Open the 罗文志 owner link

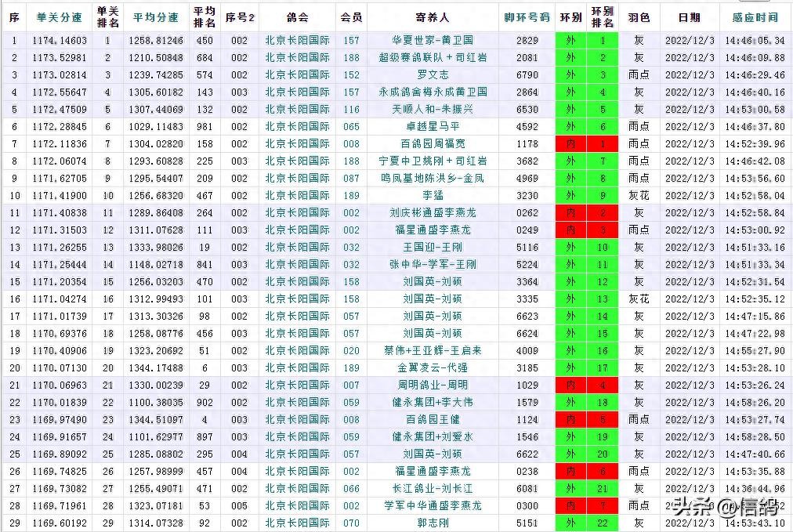coord(433,74)
